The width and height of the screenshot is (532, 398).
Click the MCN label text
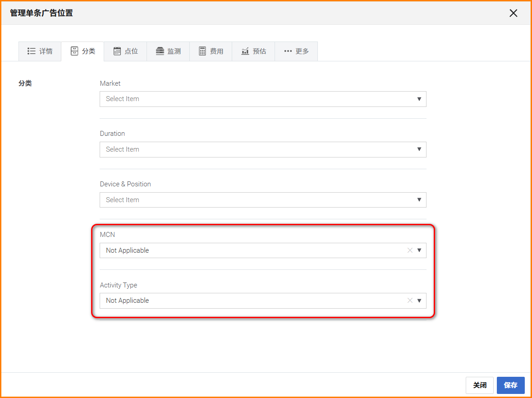(107, 235)
